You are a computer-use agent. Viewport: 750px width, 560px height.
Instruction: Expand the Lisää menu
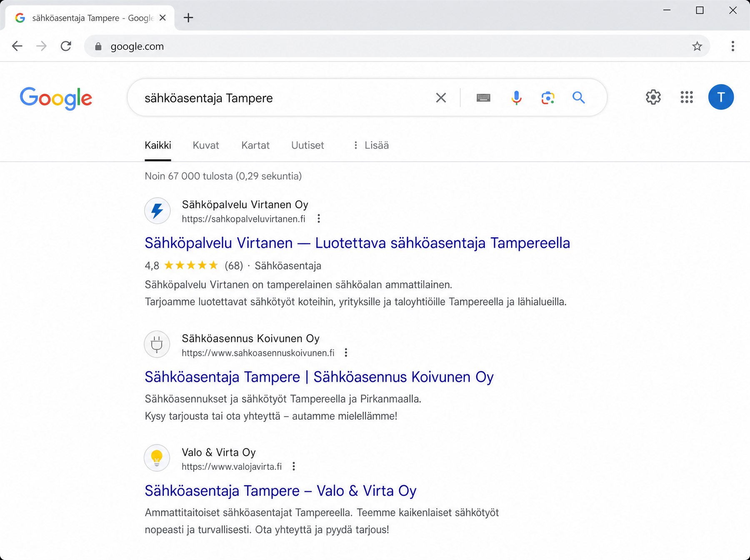coord(371,145)
